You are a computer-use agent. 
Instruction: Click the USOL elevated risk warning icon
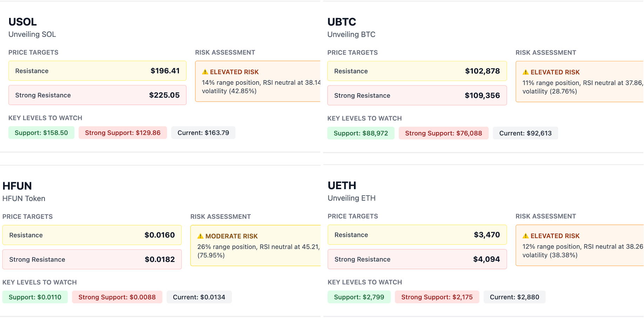coord(205,72)
